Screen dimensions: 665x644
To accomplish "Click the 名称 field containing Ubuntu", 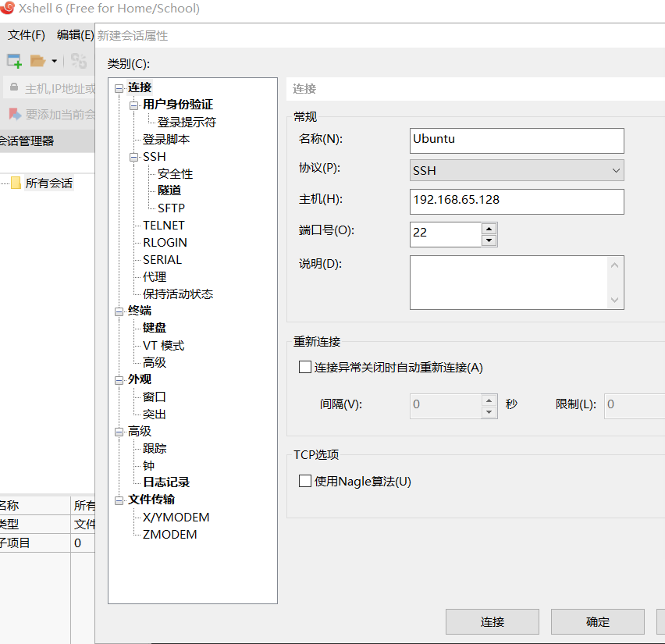I will [517, 141].
